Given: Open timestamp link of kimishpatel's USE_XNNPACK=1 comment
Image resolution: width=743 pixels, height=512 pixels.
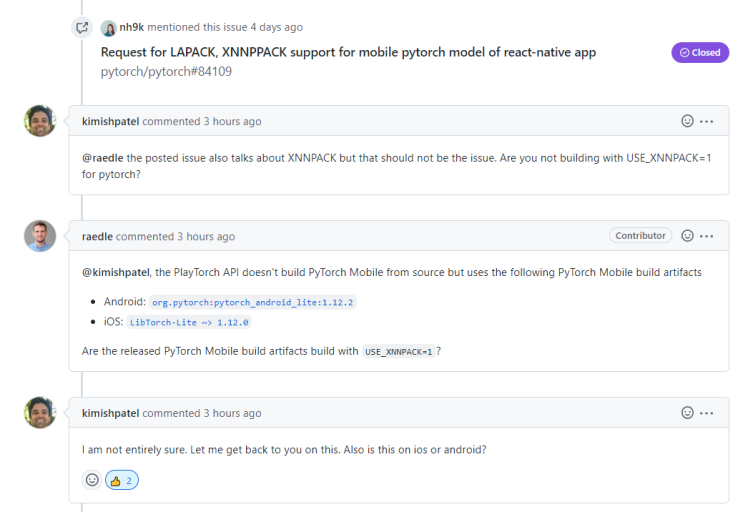Looking at the screenshot, I should (232, 121).
